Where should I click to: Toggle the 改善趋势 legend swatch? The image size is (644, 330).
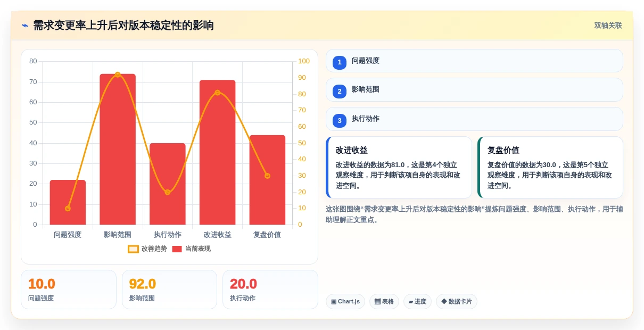133,249
